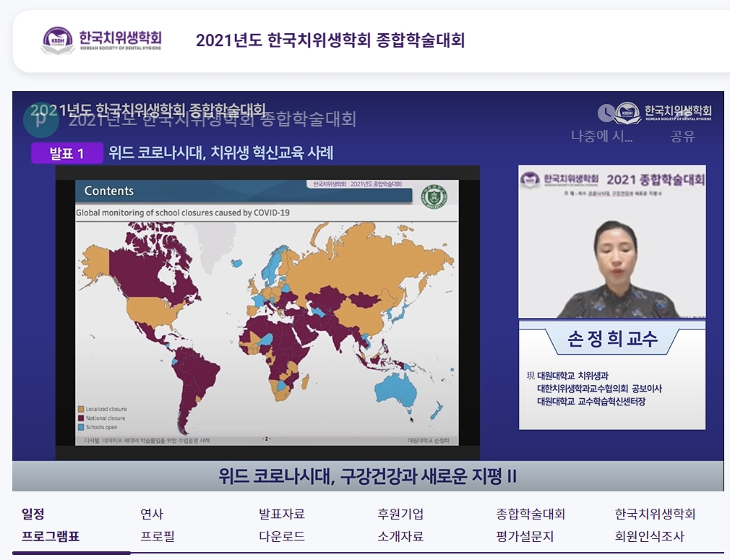Open the faded video title overlay link
Viewport: 730px width, 560px height.
(x=212, y=119)
